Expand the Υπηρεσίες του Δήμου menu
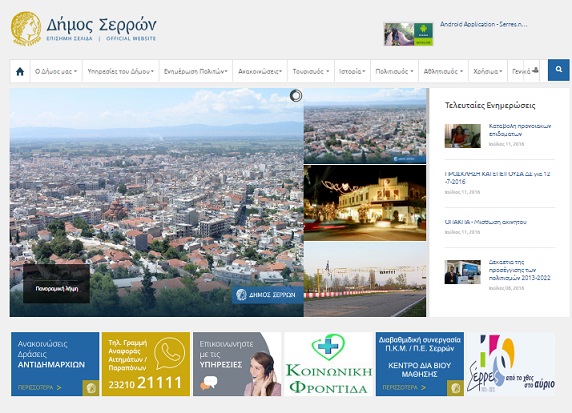Image resolution: width=572 pixels, height=413 pixels. click(120, 72)
